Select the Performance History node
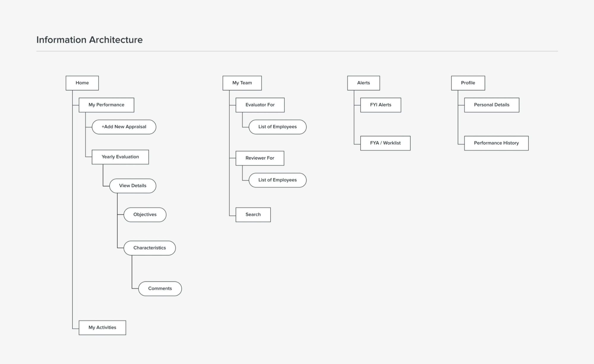Viewport: 594px width, 364px height. pos(496,143)
